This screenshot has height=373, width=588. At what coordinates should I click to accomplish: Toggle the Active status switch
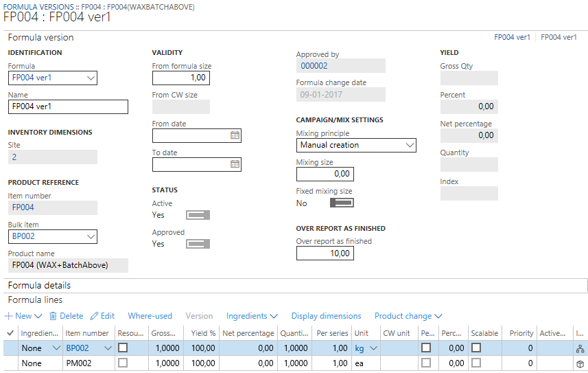pos(198,215)
